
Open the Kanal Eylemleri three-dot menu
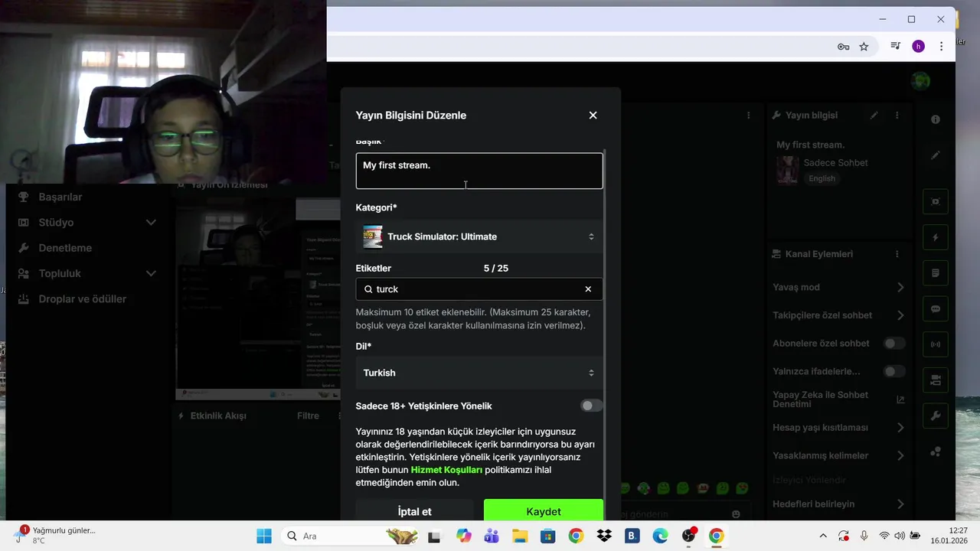[x=897, y=254]
